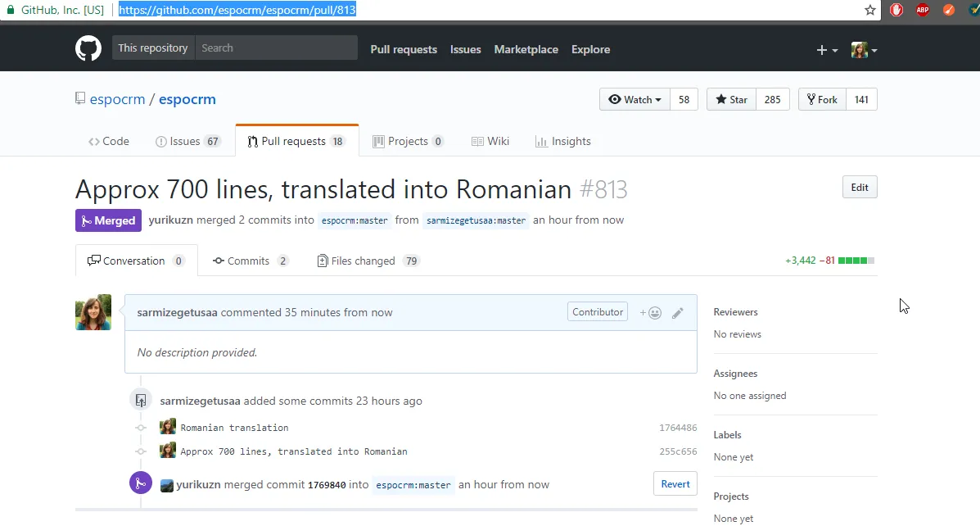
Task: Click the This repository search scope
Action: pyautogui.click(x=153, y=48)
